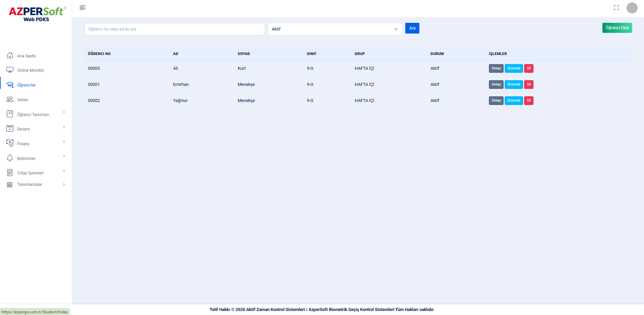The height and width of the screenshot is (315, 644).
Task: Click the Ara search button
Action: point(412,28)
